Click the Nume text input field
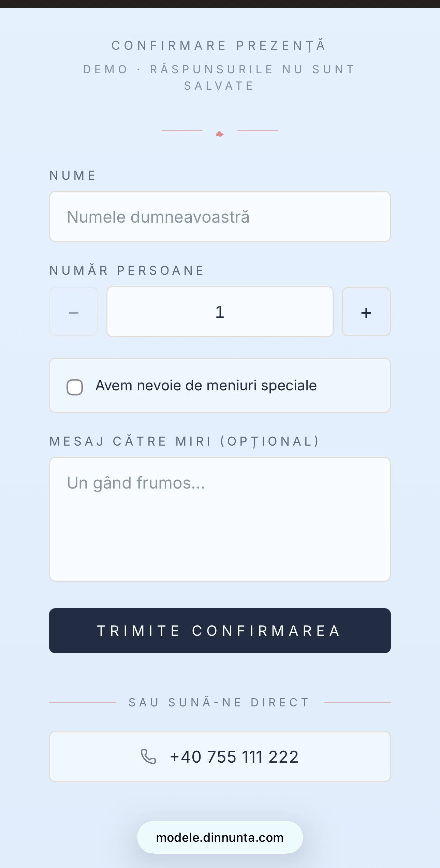The image size is (440, 868). [x=220, y=216]
